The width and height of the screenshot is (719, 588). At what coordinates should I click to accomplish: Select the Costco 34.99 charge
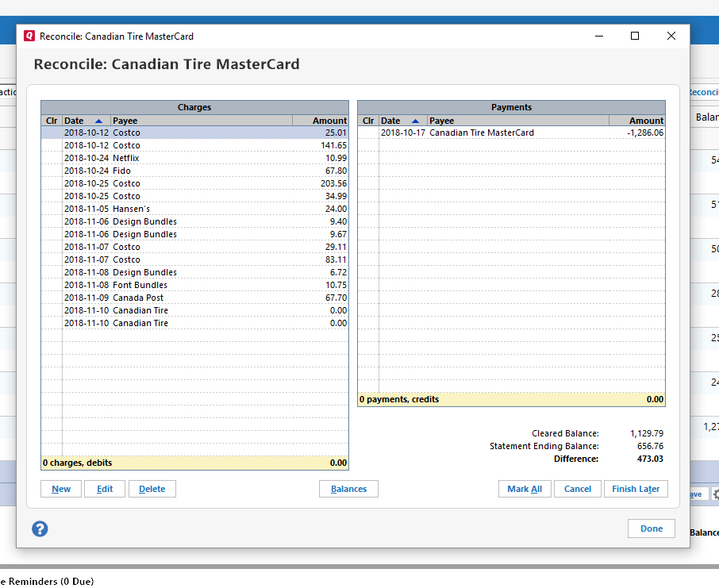point(195,196)
